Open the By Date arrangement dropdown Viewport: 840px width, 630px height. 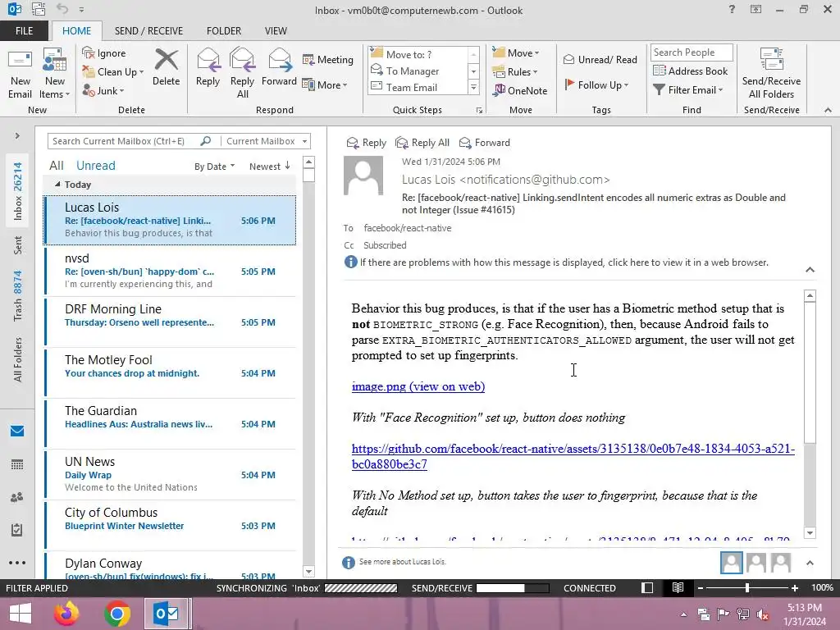pos(214,166)
